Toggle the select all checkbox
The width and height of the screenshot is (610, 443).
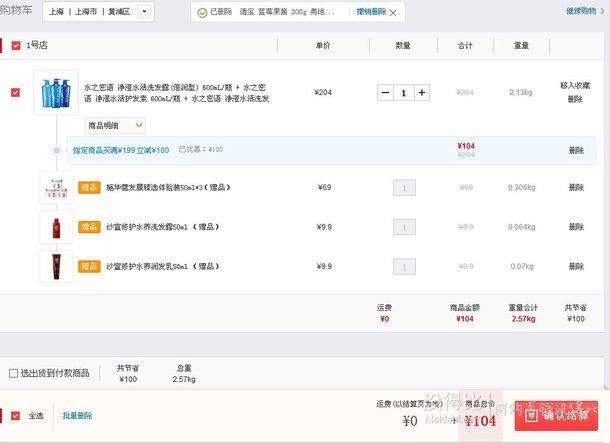15,416
